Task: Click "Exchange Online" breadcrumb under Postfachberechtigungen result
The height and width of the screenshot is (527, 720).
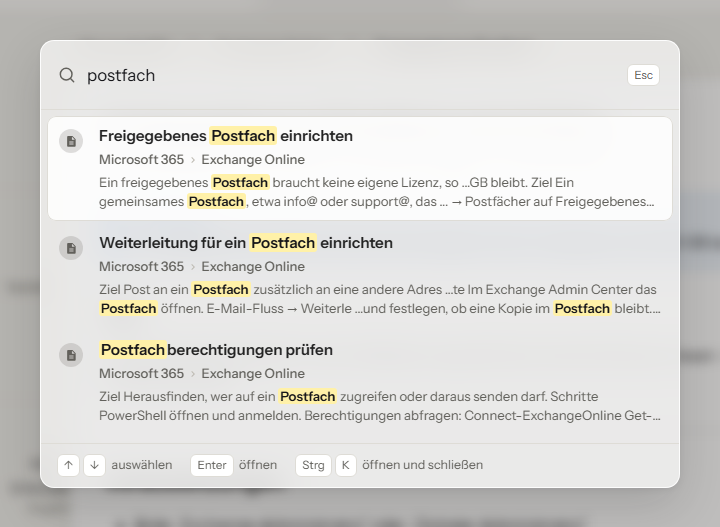Action: (253, 374)
